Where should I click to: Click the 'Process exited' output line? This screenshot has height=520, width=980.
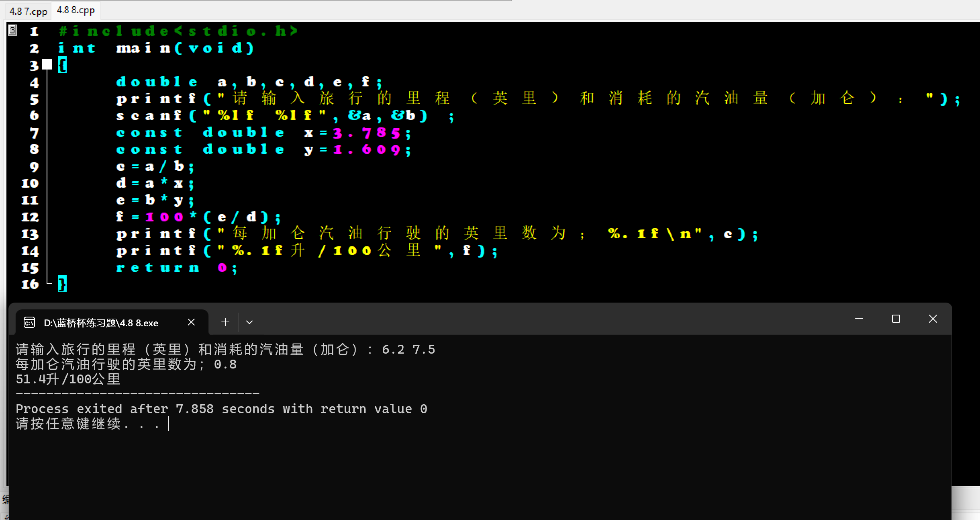pos(221,409)
